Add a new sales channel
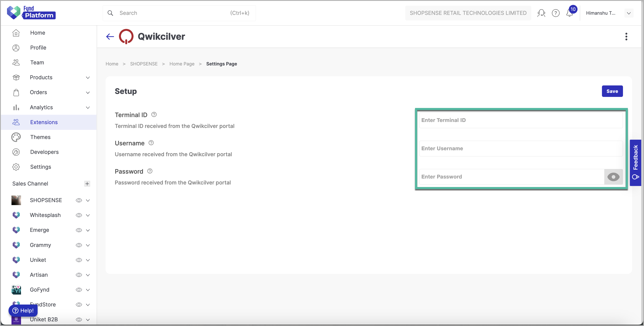Screen dimensions: 644x326 click(x=87, y=184)
